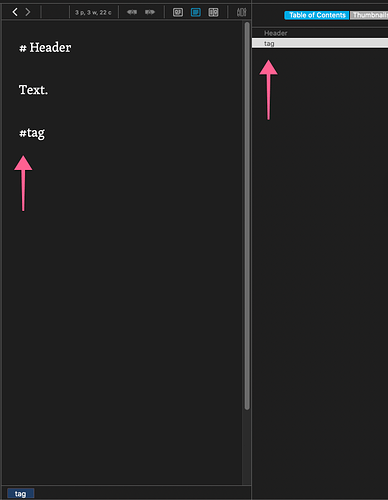Viewport: 388px width, 500px height.
Task: Open the tools icon at toolbar right edge
Action: pos(241,12)
